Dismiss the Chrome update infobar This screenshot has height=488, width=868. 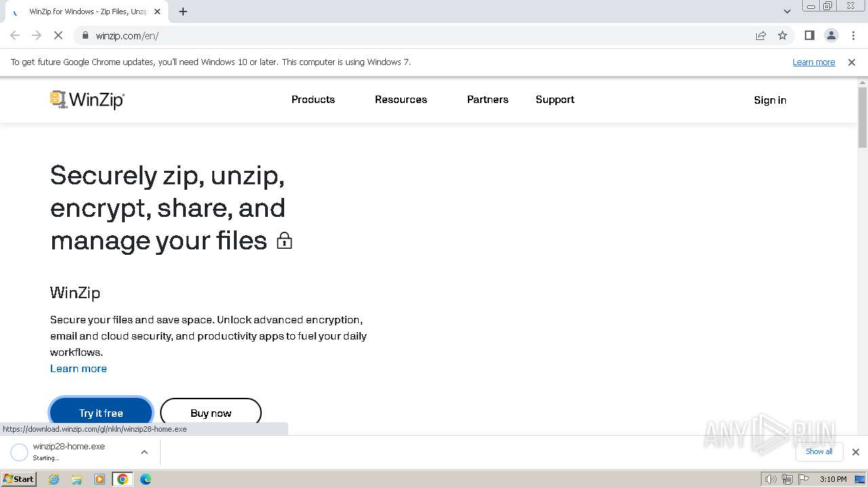(x=852, y=62)
